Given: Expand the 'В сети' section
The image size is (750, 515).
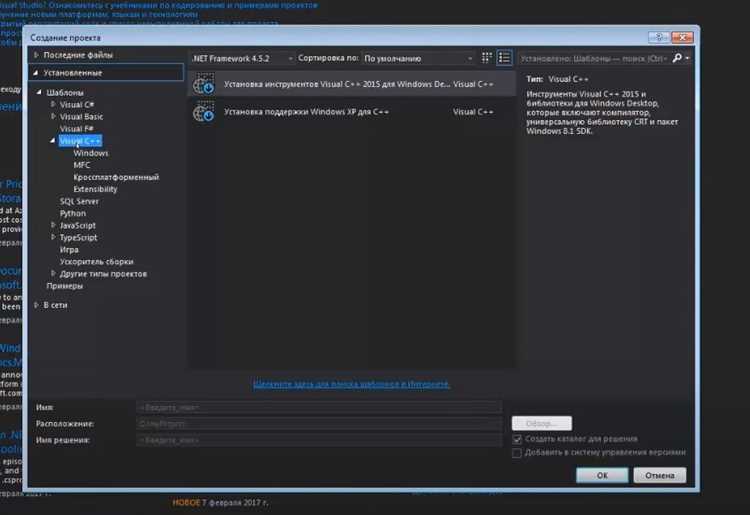Looking at the screenshot, I should tap(36, 305).
